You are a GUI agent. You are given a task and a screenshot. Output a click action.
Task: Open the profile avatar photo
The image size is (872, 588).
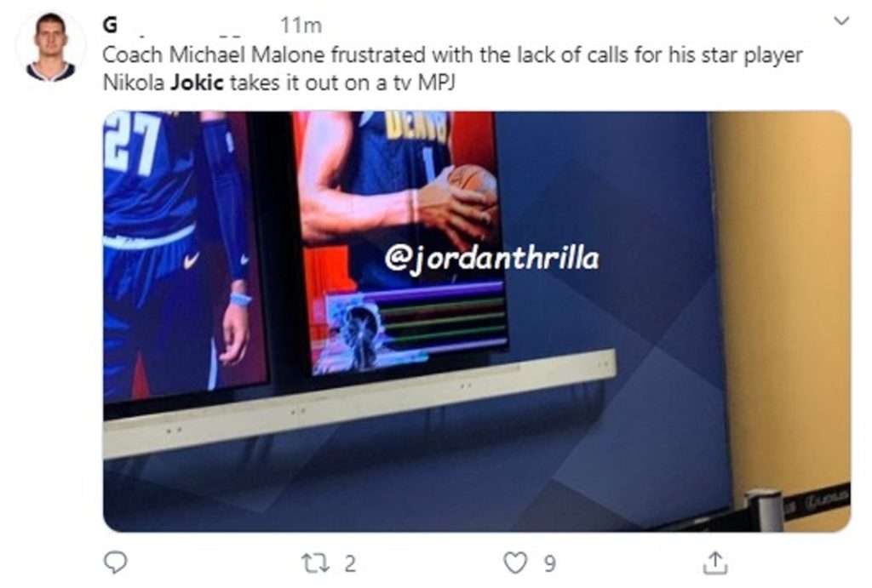(x=50, y=48)
